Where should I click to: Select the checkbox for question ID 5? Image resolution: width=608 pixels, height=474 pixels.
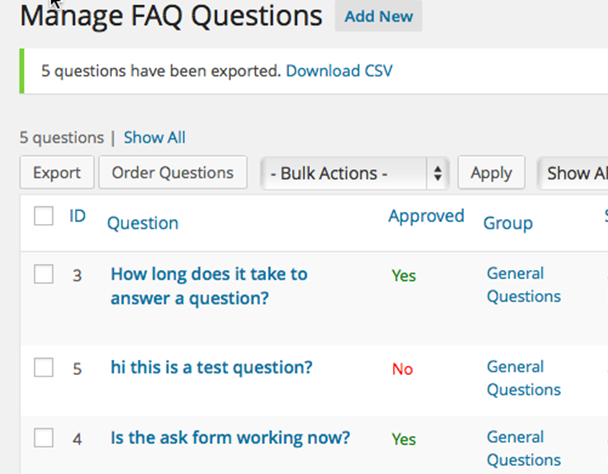coord(44,368)
